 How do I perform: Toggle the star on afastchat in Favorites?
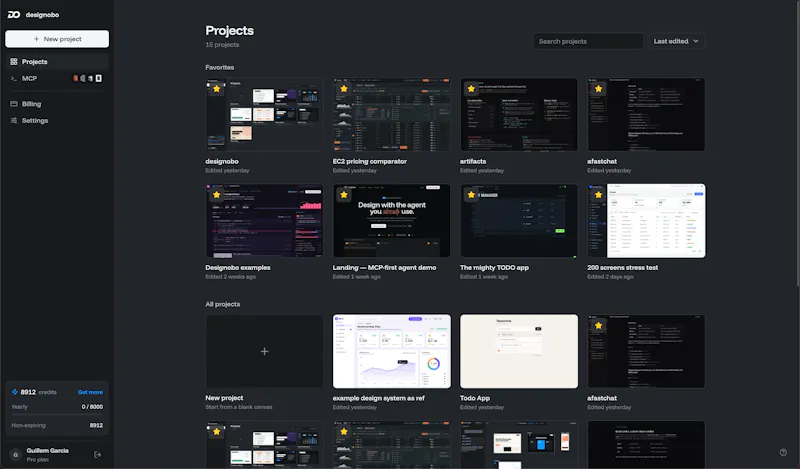tap(598, 89)
